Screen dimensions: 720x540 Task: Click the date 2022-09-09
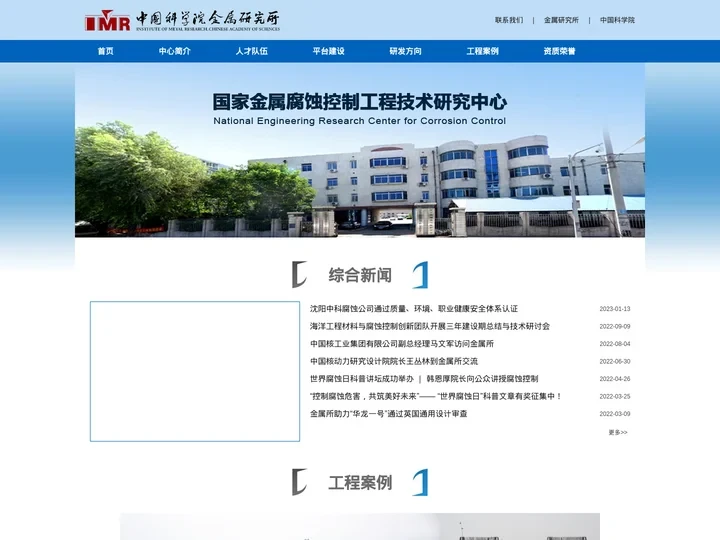click(x=615, y=326)
